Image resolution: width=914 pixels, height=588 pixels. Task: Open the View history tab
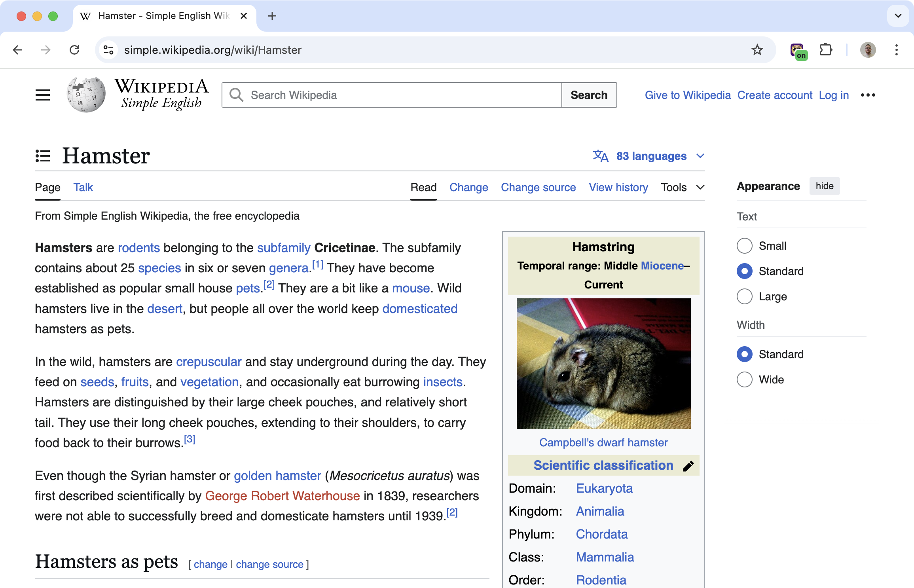(618, 187)
